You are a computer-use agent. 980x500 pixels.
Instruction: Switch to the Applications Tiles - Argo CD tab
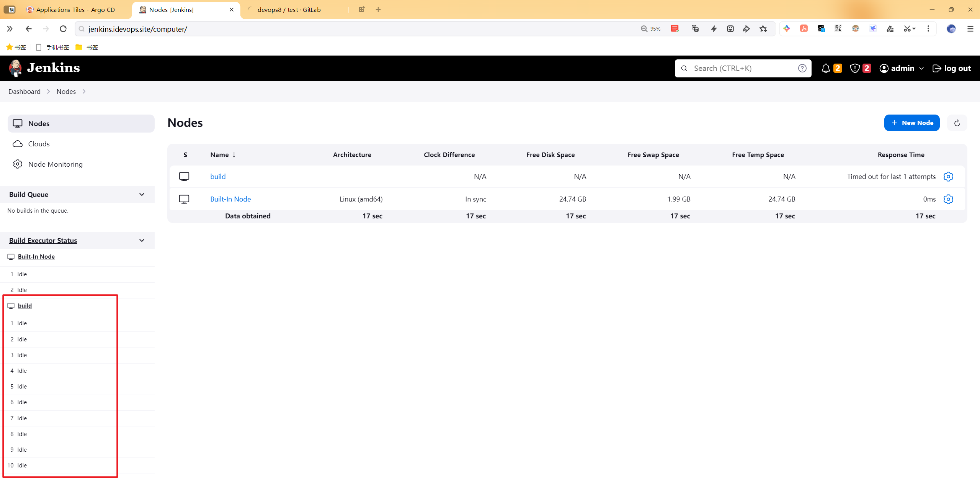coord(70,10)
